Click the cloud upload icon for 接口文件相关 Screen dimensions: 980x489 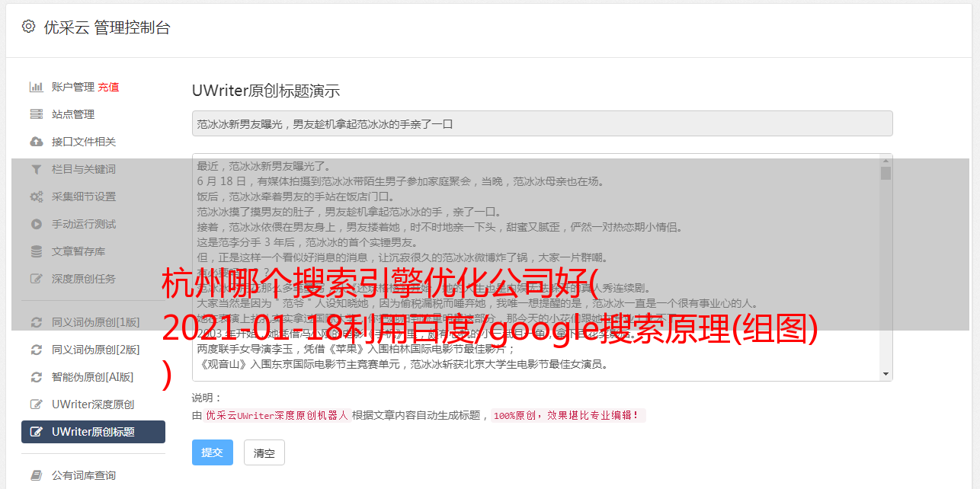[36, 142]
